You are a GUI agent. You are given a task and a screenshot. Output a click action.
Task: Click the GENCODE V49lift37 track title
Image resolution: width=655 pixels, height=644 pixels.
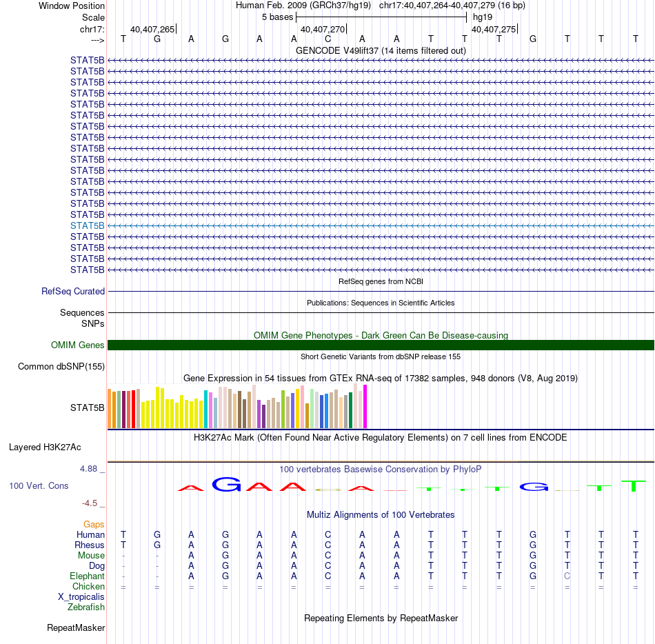[x=381, y=50]
